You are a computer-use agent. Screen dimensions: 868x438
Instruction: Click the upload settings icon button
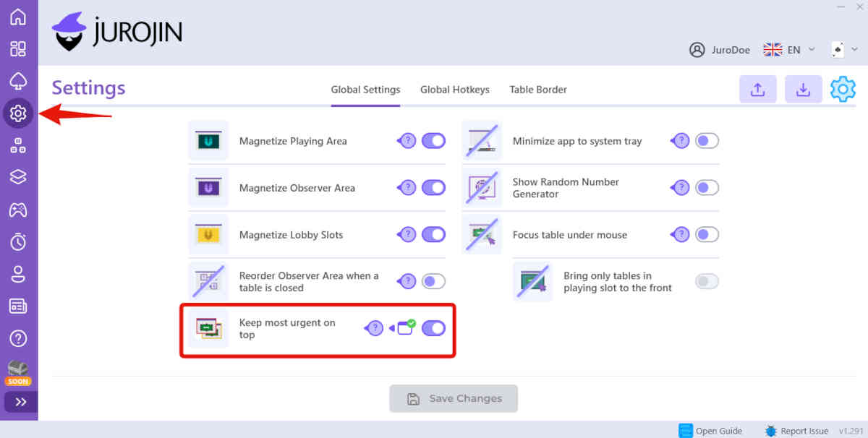(757, 90)
